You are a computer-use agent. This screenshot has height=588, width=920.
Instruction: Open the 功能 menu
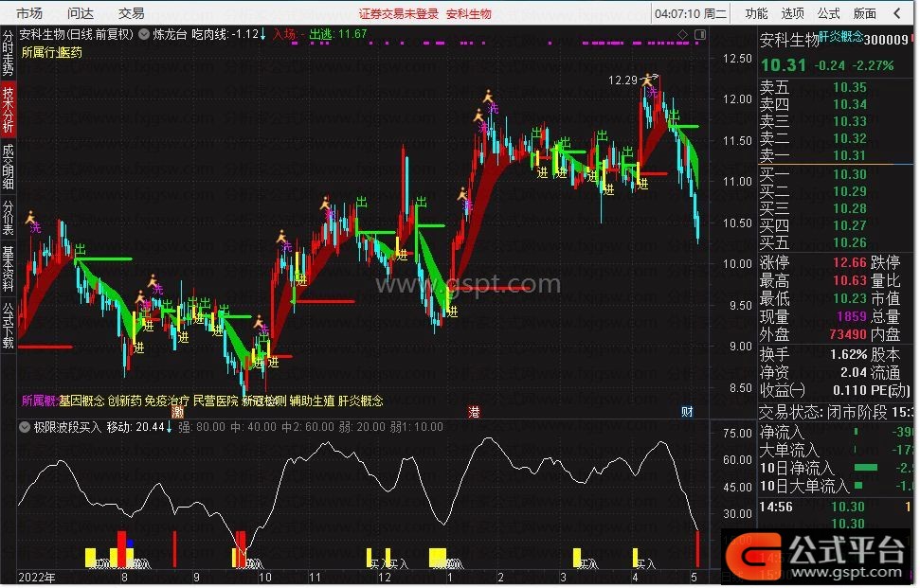[x=756, y=13]
